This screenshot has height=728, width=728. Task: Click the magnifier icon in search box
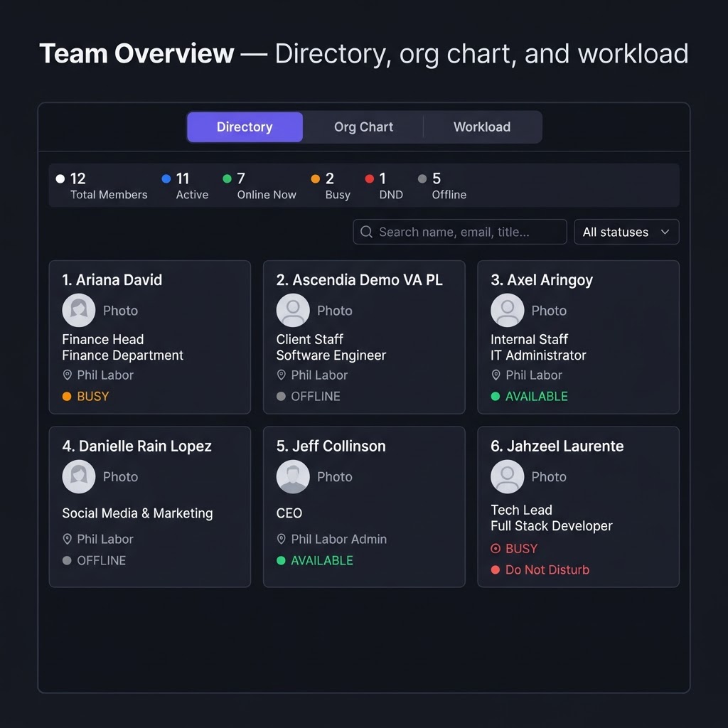pyautogui.click(x=366, y=232)
